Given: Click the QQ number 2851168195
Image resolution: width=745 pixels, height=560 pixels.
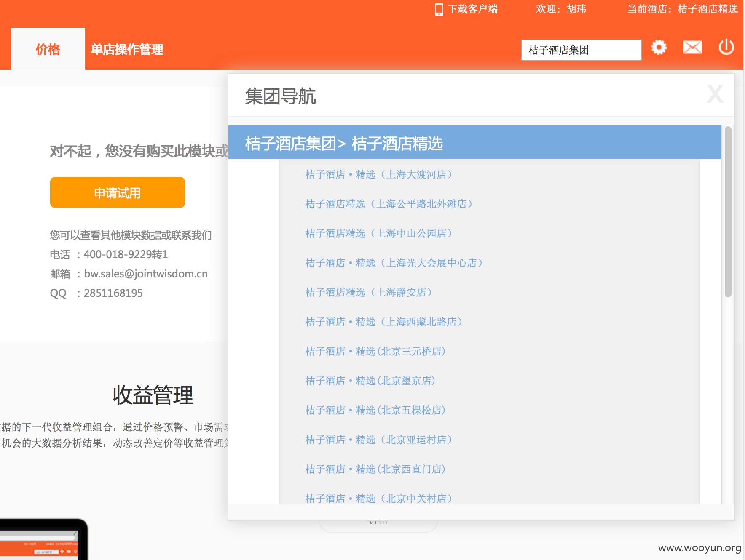Looking at the screenshot, I should (113, 293).
